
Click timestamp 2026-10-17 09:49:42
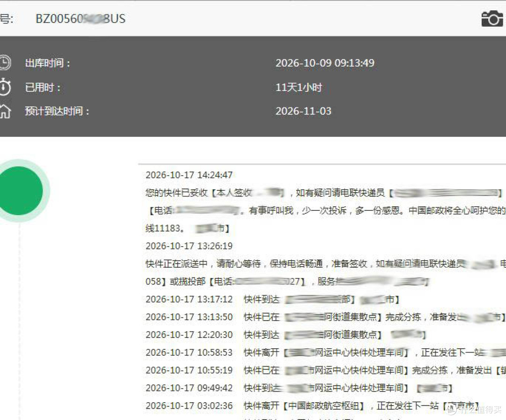[x=189, y=388]
